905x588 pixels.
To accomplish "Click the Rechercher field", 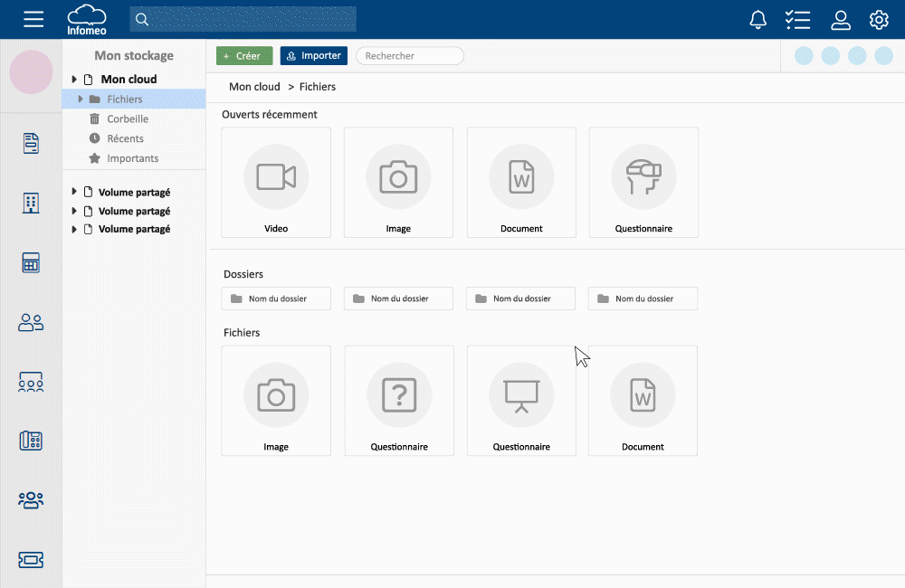I will click(410, 56).
